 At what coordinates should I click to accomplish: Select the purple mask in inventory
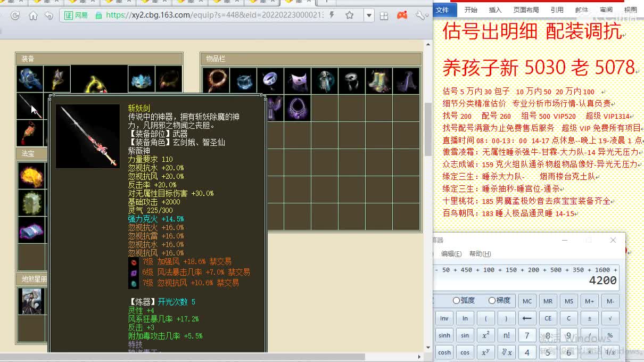click(298, 80)
